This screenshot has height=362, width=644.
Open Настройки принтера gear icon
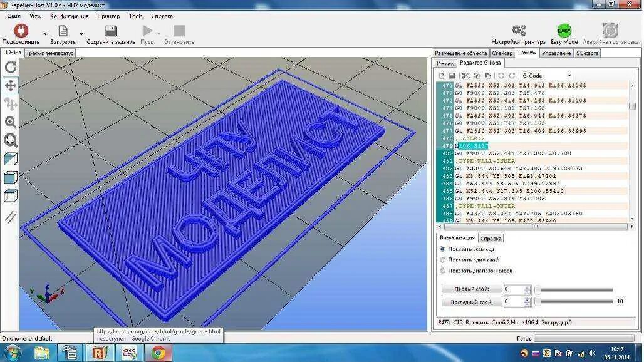point(519,30)
